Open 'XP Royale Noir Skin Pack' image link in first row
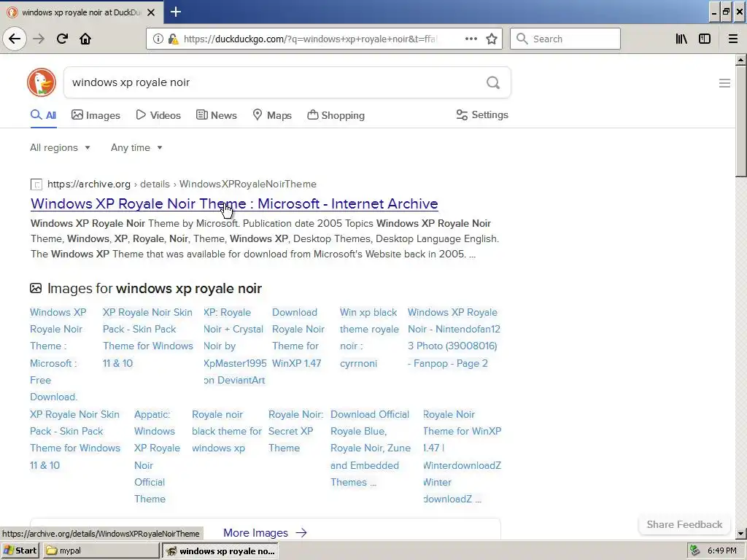Screen dimensions: 747x560 click(x=147, y=338)
